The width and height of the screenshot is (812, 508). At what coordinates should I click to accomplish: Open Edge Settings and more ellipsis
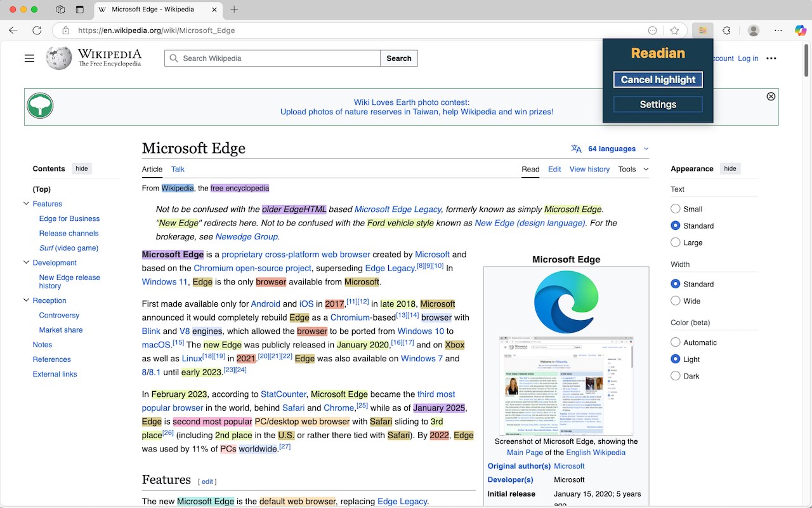(x=778, y=30)
